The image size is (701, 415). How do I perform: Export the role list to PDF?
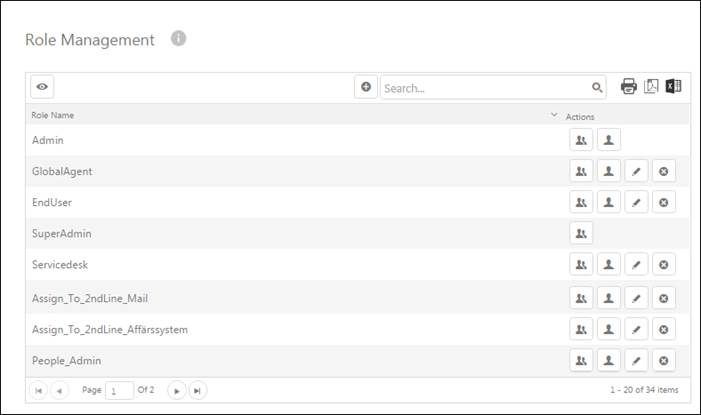pos(651,87)
